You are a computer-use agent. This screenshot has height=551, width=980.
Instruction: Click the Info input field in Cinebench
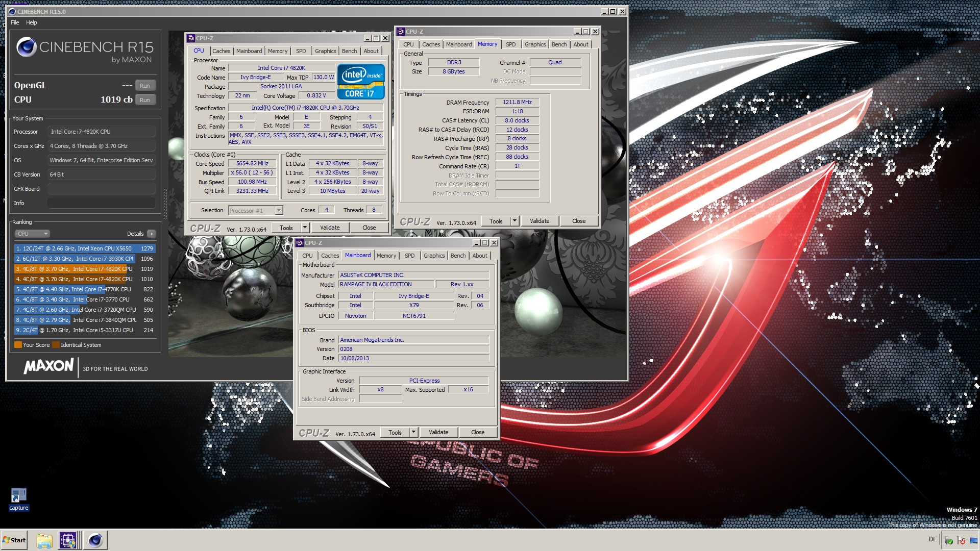tap(102, 203)
